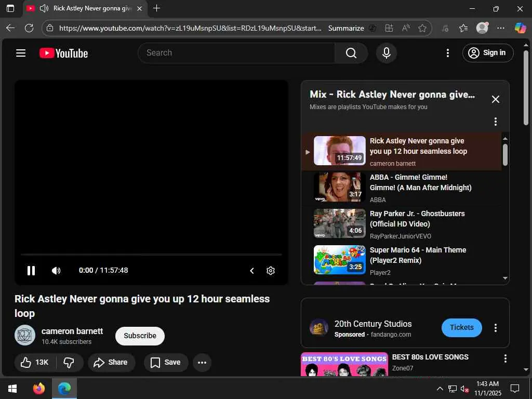This screenshot has width=532, height=399.
Task: Play ABBA Gimme! Gimme! Gimme! from the mix
Action: 401,188
